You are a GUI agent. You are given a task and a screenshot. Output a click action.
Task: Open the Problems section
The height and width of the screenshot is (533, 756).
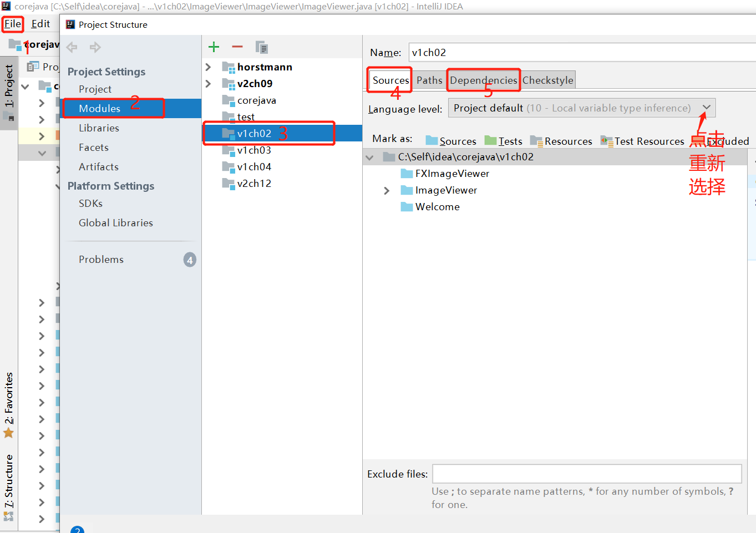(x=103, y=259)
